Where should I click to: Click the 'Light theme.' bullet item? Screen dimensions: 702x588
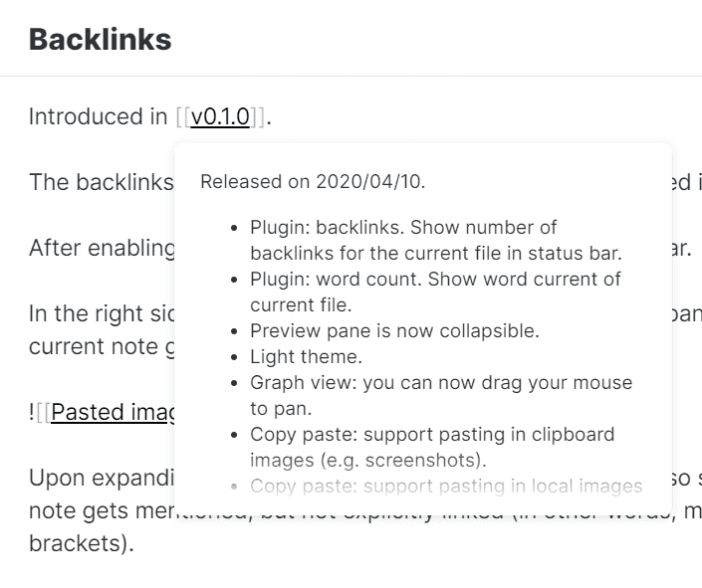[306, 356]
